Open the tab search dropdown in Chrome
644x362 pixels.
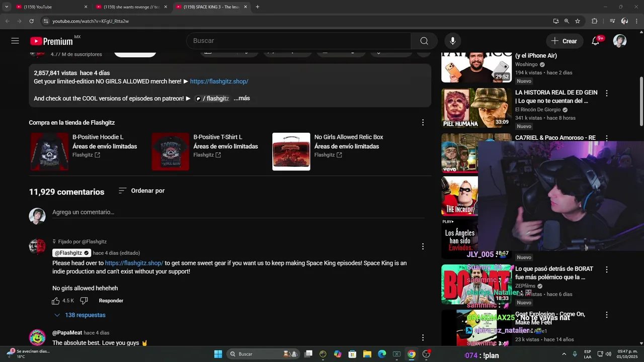pyautogui.click(x=7, y=7)
